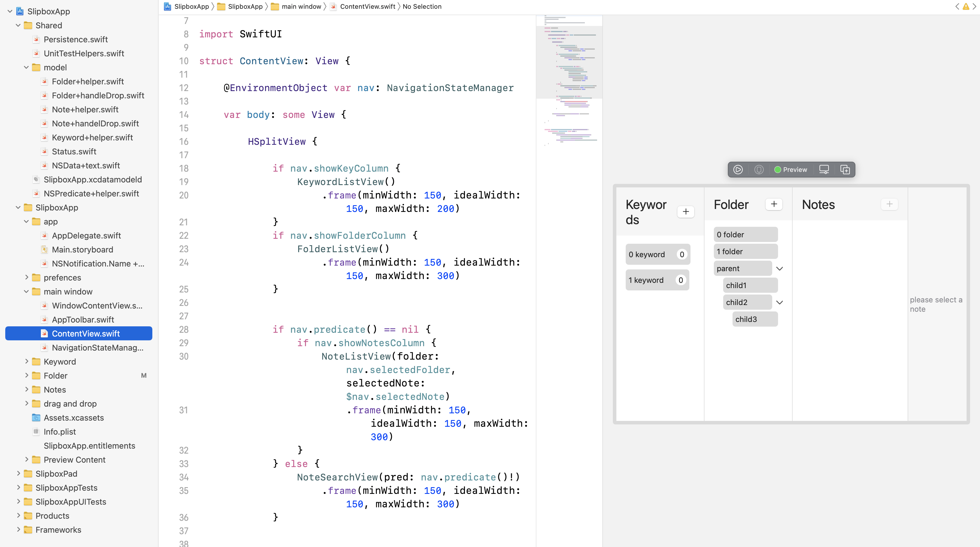Screen dimensions: 980x547
Task: Duplicate the preview using the plus icon
Action: [845, 170]
